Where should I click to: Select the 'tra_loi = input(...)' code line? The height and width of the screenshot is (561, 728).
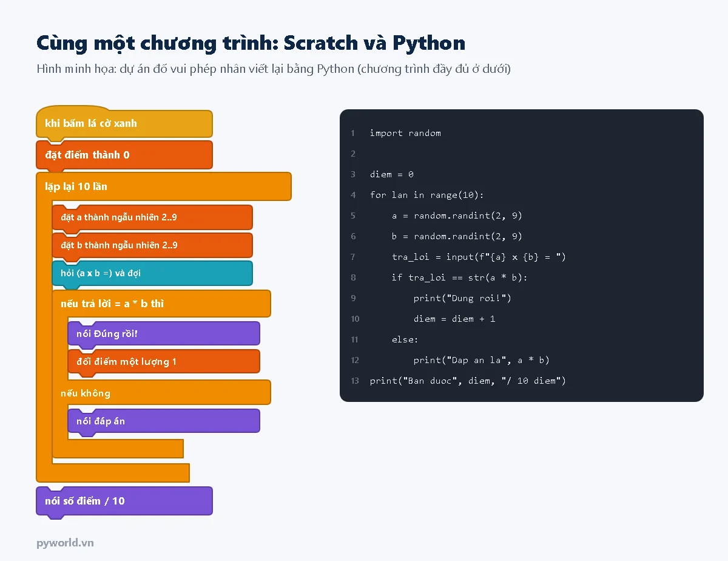coord(479,257)
